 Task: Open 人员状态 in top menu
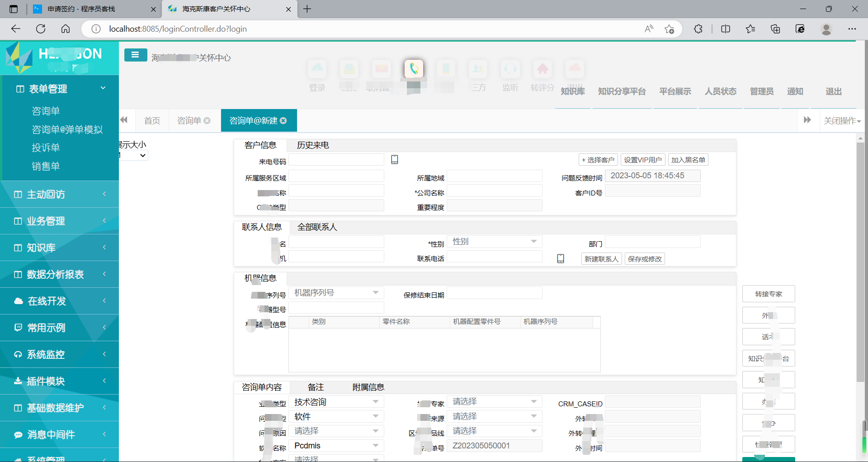tap(721, 91)
